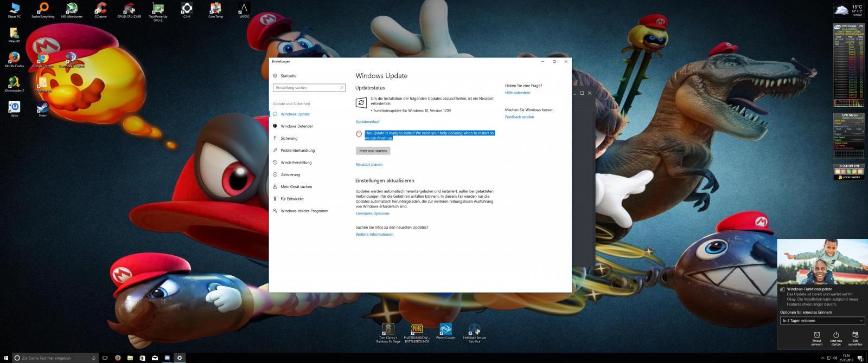
Task: Open Microsoft Store from the taskbar
Action: tap(143, 358)
